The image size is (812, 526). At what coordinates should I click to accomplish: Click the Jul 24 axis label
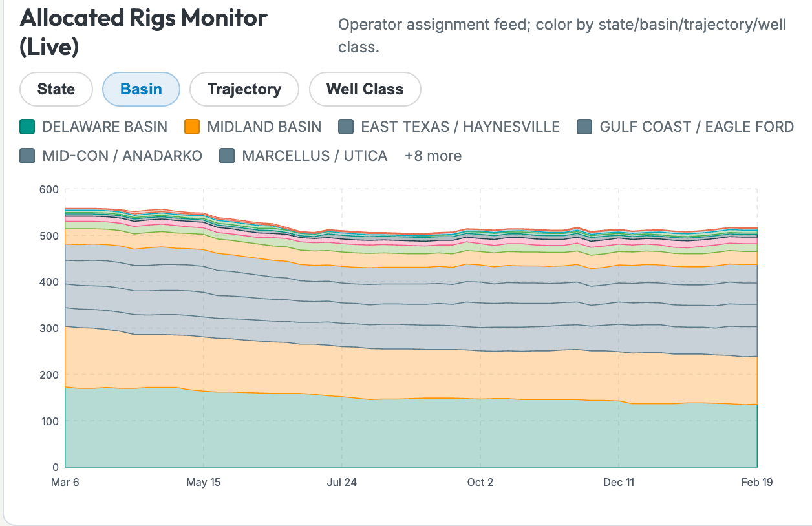pos(342,482)
